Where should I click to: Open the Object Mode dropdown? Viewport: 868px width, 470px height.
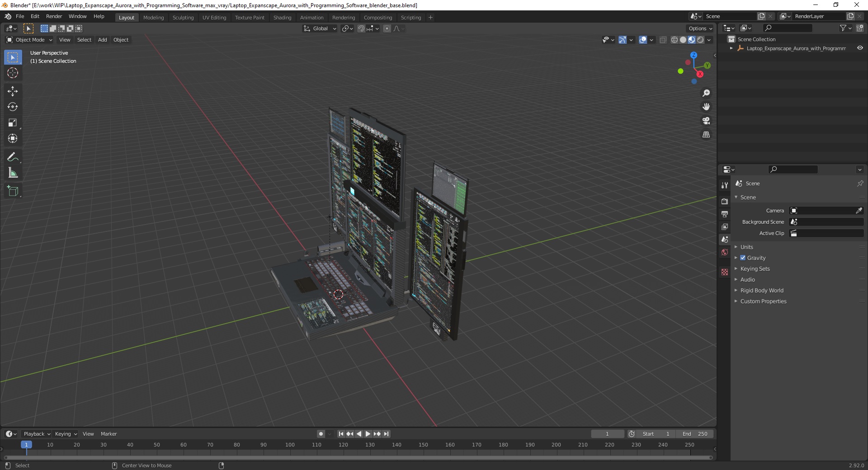click(x=29, y=40)
